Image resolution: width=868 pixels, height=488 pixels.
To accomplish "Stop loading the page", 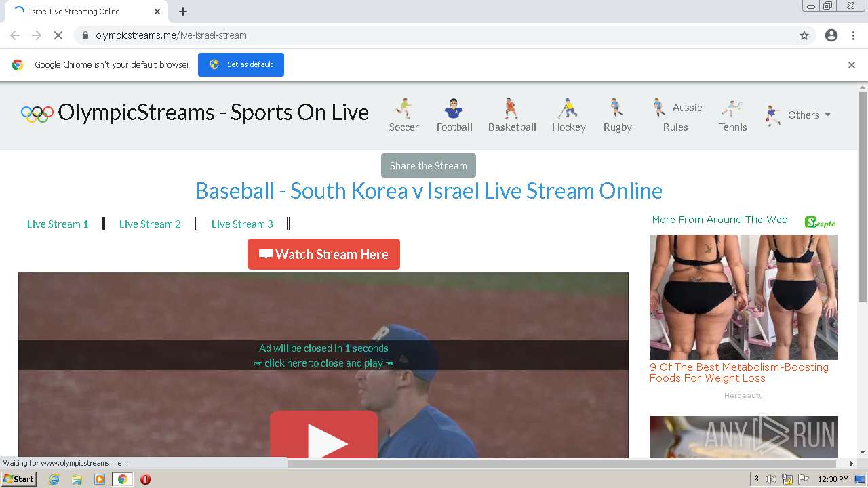I will point(58,35).
